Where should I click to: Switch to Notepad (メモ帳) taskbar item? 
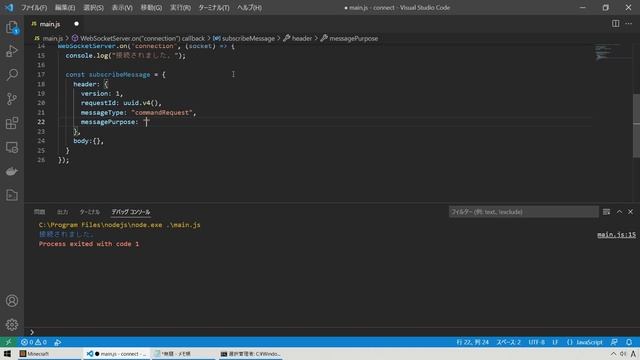coord(184,354)
